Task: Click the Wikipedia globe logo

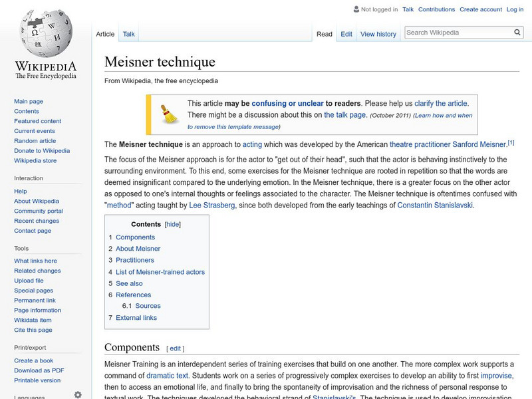Action: coord(46,33)
